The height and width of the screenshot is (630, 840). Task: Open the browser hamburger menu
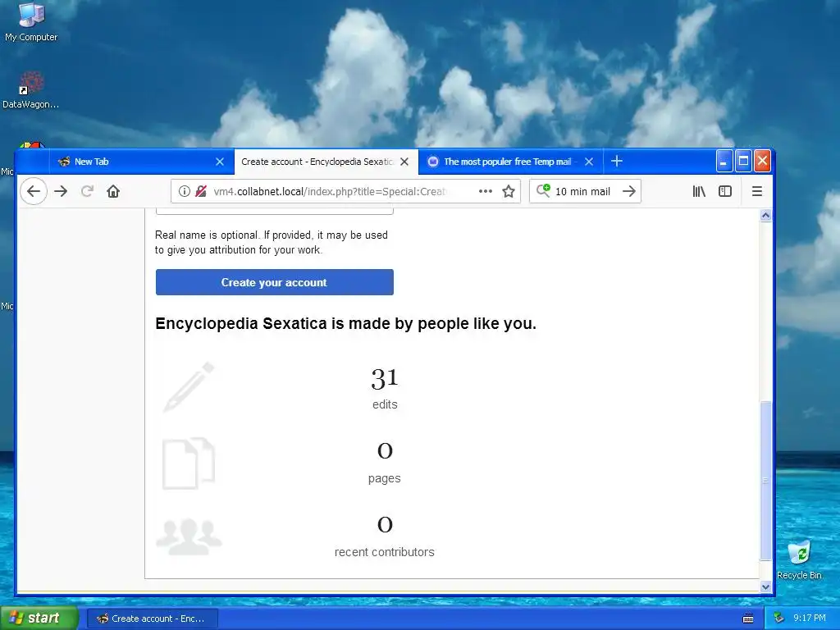click(x=757, y=191)
